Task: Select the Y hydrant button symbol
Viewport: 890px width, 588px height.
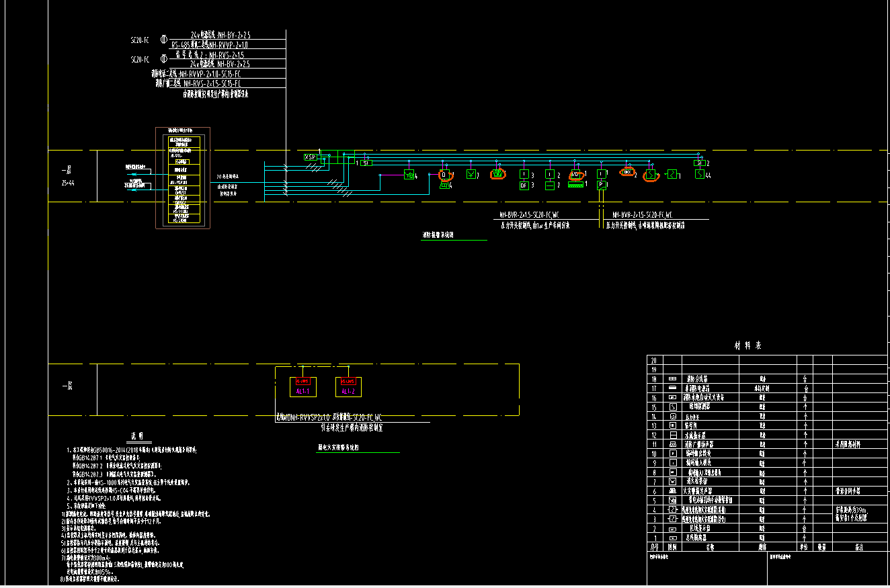Action: [471, 174]
